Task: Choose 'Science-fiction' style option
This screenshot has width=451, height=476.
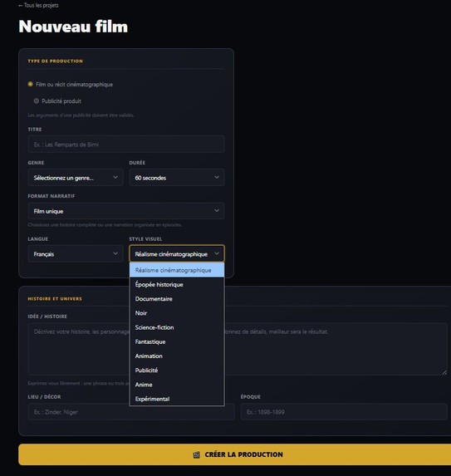Action: pyautogui.click(x=177, y=327)
